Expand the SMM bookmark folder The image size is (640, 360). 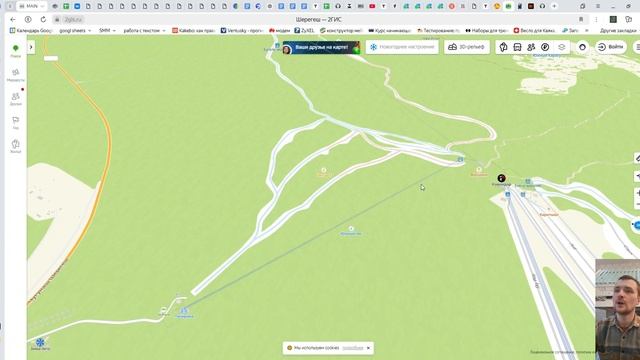[x=107, y=31]
